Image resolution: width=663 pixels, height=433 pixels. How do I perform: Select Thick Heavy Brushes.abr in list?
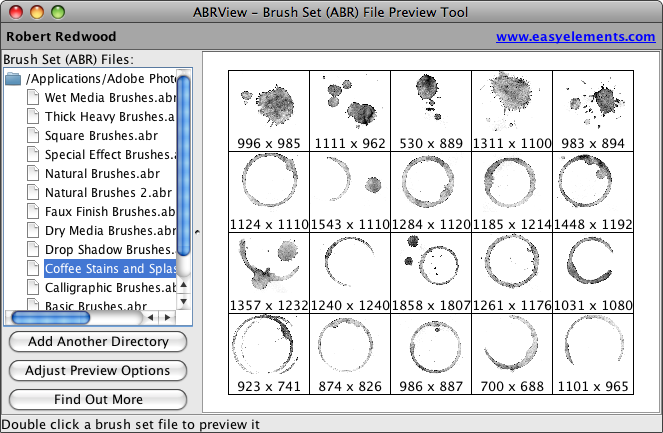pyautogui.click(x=109, y=117)
